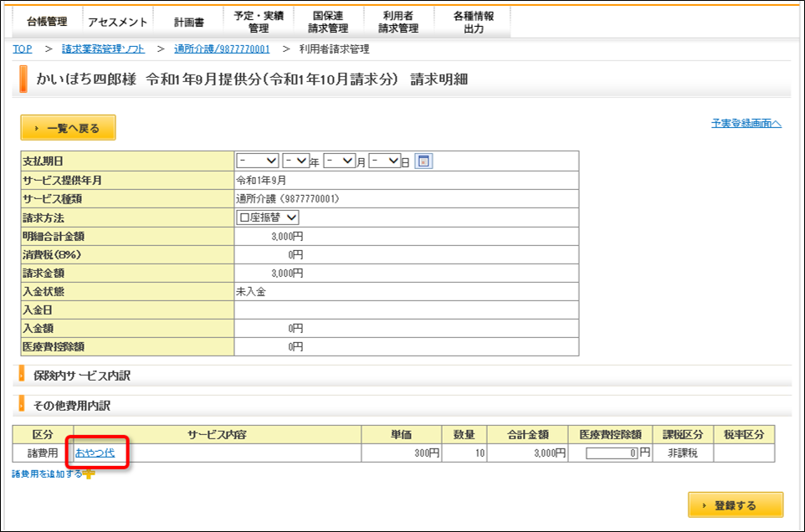
Task: Click the 医療費控除額 row 0円 value
Action: tap(295, 347)
